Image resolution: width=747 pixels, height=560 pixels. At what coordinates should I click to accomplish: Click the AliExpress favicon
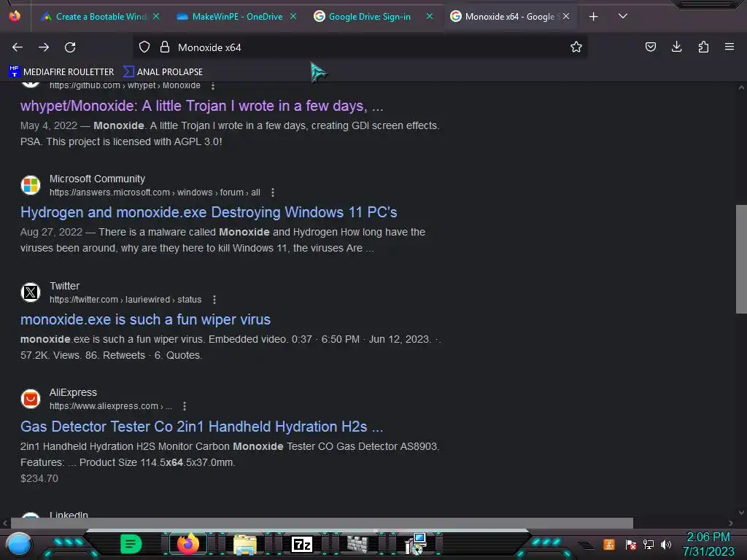coord(31,399)
